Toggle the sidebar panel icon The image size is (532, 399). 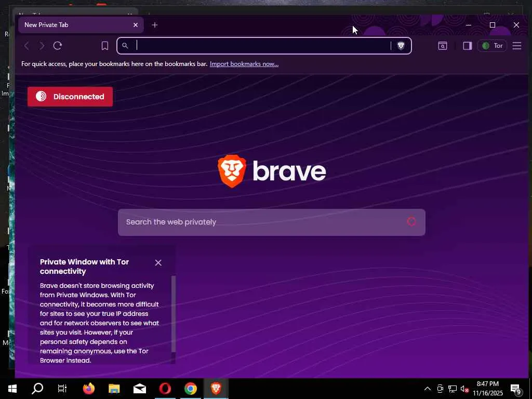pyautogui.click(x=468, y=46)
